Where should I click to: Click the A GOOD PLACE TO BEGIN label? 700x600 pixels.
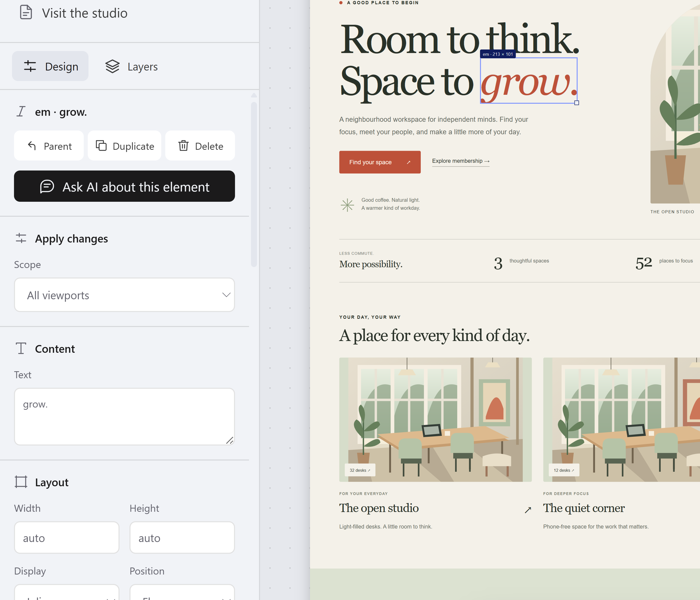point(383,3)
